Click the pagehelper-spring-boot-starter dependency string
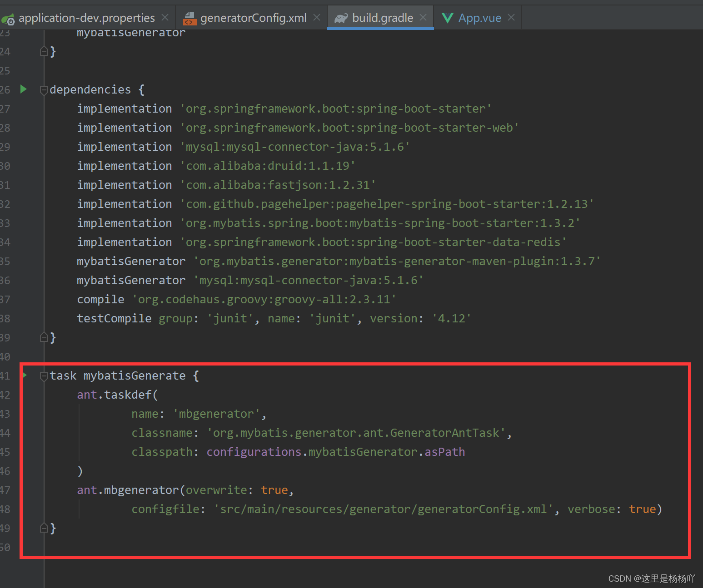703x588 pixels. coord(387,204)
